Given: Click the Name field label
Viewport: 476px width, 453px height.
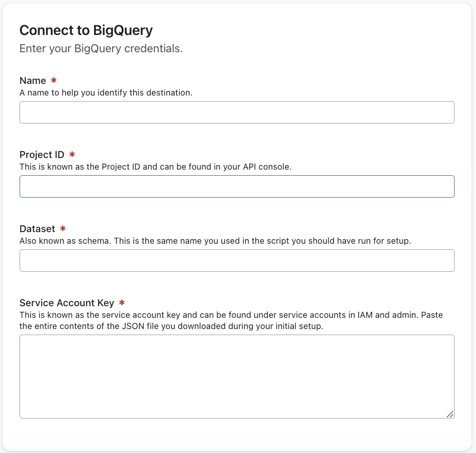Looking at the screenshot, I should click(33, 80).
